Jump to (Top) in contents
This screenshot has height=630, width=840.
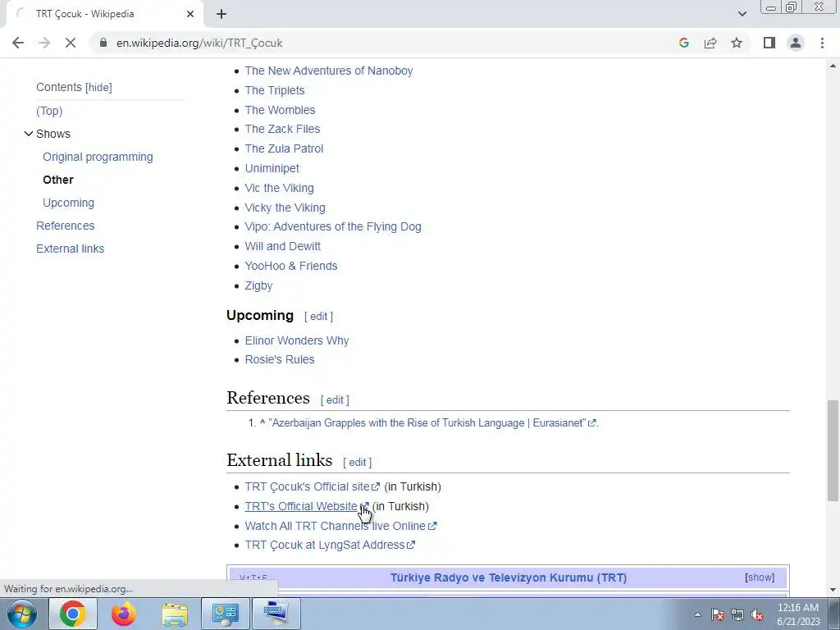tap(49, 111)
